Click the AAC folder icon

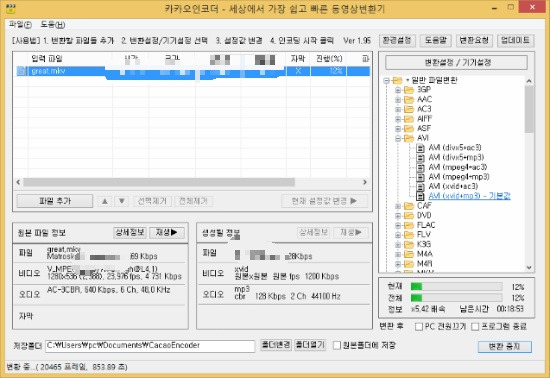coord(409,100)
